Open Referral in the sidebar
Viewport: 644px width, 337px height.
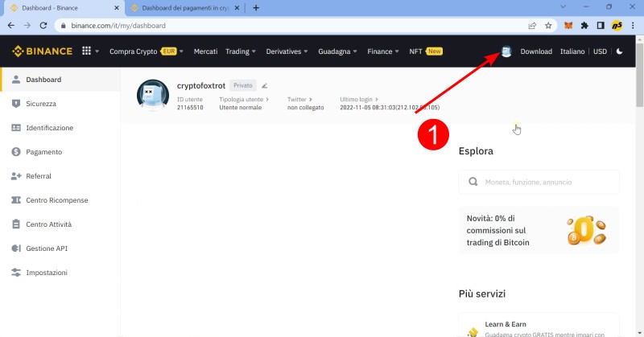point(60,176)
